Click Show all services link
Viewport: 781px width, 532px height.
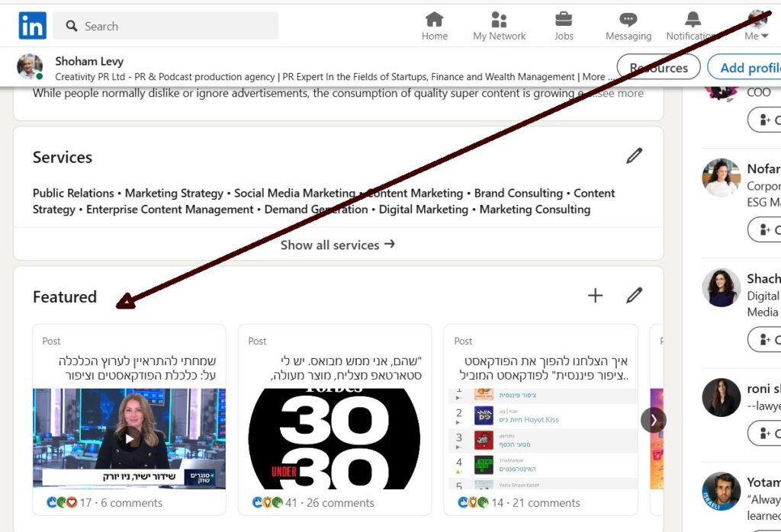[x=338, y=245]
